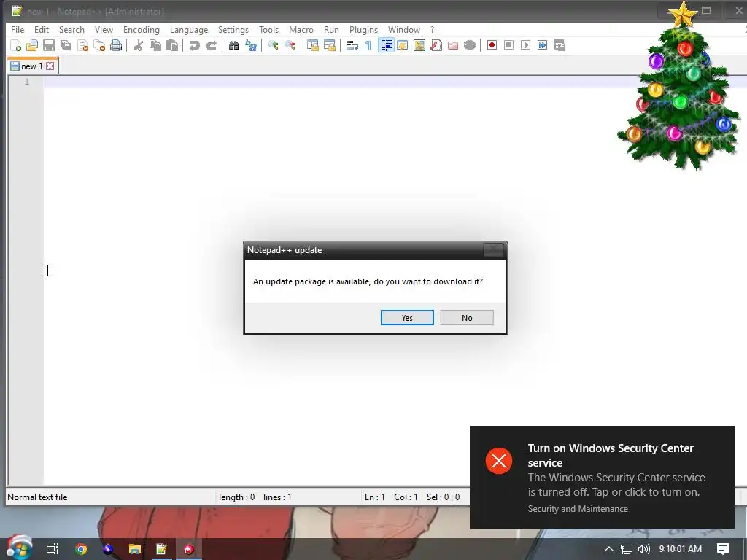Print the document using the Print icon
Image resolution: width=747 pixels, height=560 pixels.
click(116, 45)
